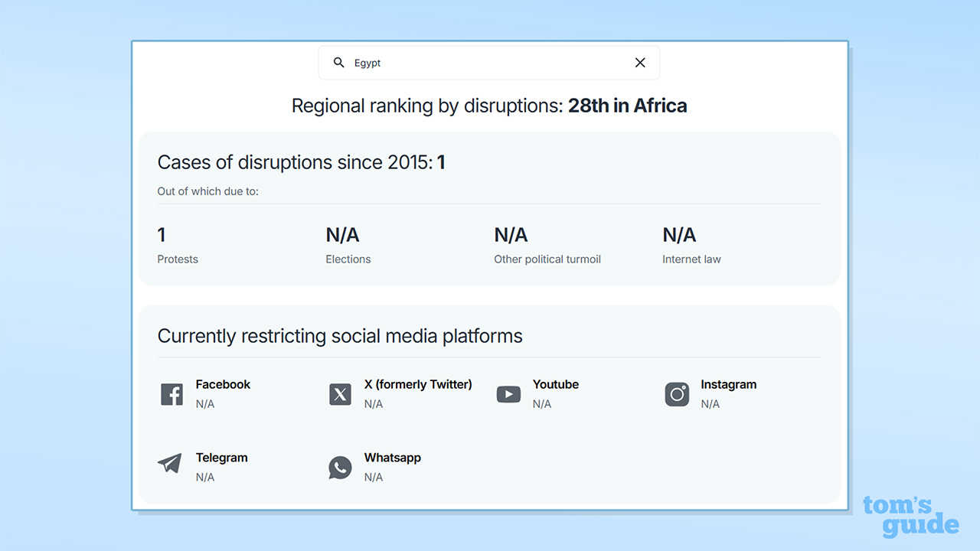Screen dimensions: 980x551
Task: Click the Telegram paper plane icon
Action: (169, 464)
